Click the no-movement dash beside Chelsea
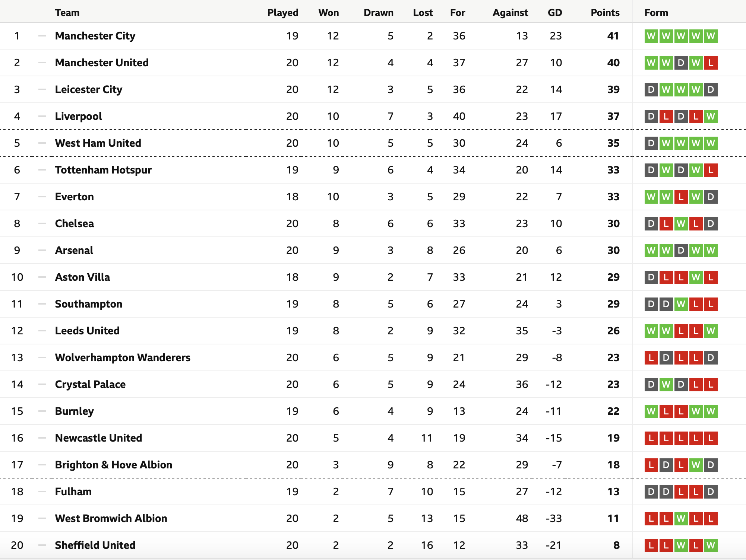 click(x=42, y=223)
